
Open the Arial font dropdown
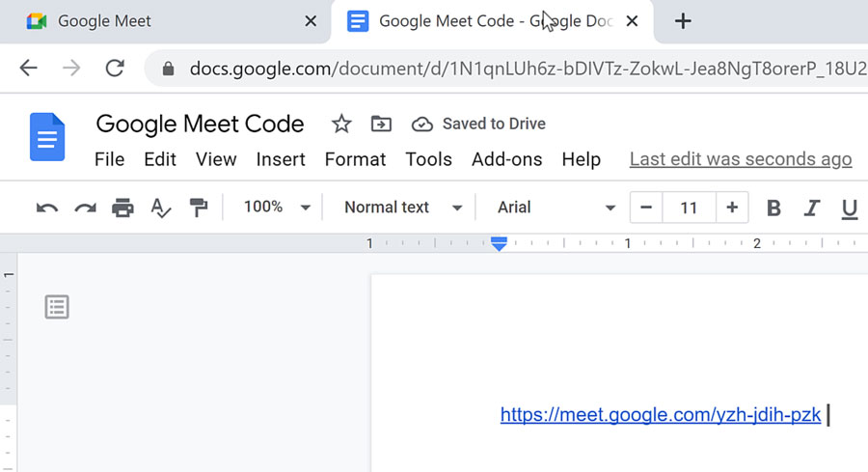tap(556, 208)
